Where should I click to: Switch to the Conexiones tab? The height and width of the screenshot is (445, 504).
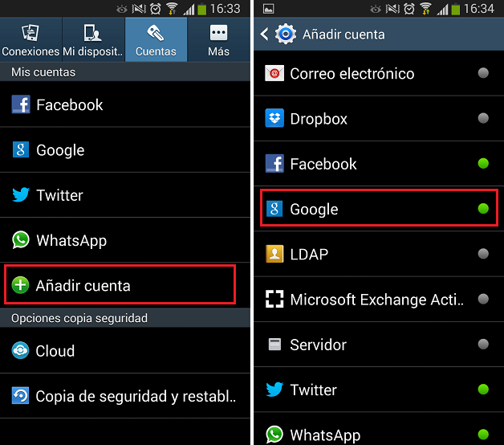[30, 39]
